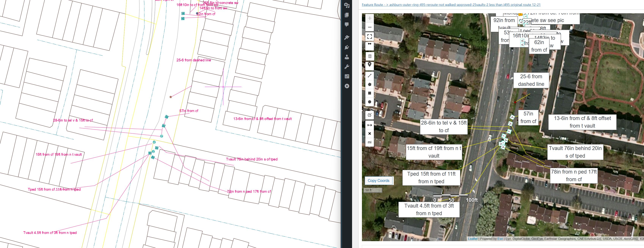Open the Comments speech-bubble icon

click(347, 24)
